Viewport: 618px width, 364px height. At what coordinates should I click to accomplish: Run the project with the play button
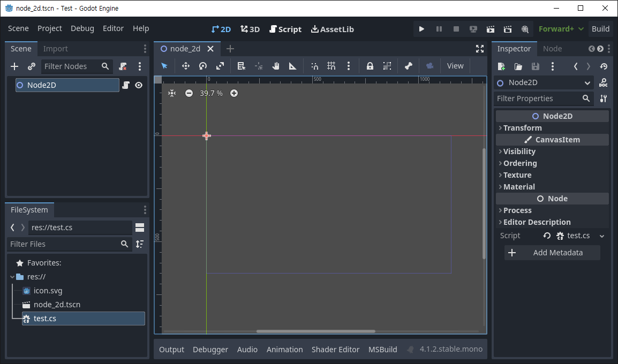click(x=421, y=29)
